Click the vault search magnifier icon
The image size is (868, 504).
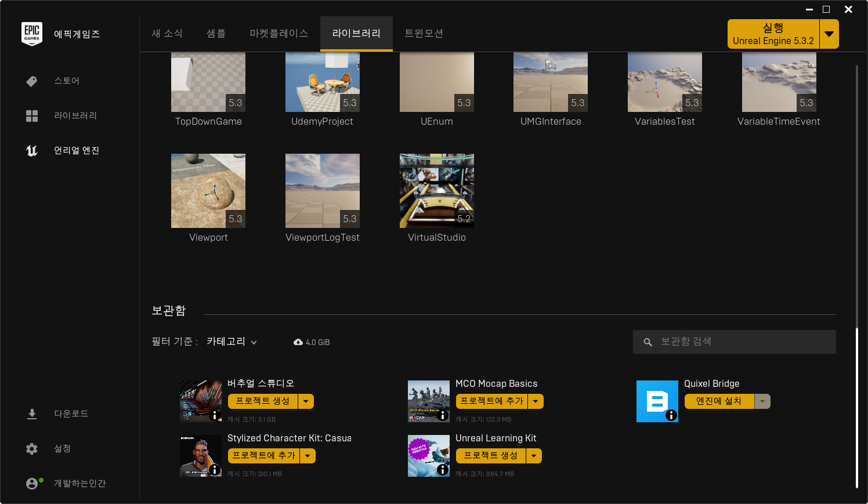648,342
